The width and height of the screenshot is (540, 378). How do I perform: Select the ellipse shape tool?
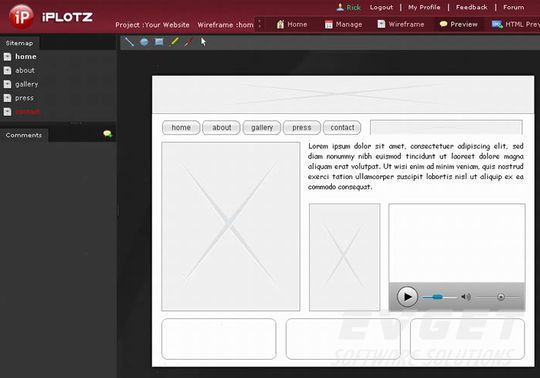pyautogui.click(x=144, y=42)
